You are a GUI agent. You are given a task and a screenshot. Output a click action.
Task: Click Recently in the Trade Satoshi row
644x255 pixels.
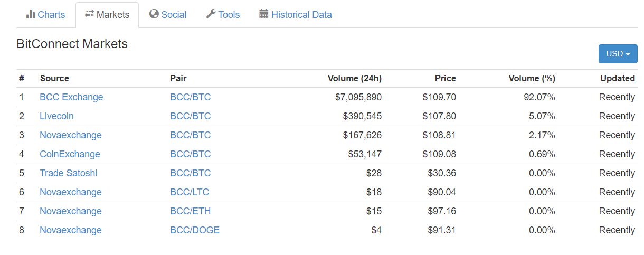pos(617,173)
